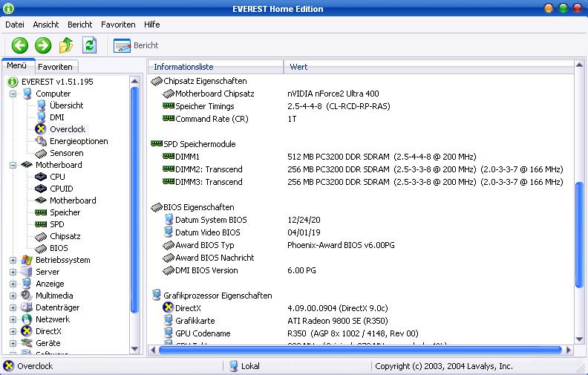Click the Betriebssystem Windows flag icon
The height and width of the screenshot is (375, 588).
tap(27, 260)
